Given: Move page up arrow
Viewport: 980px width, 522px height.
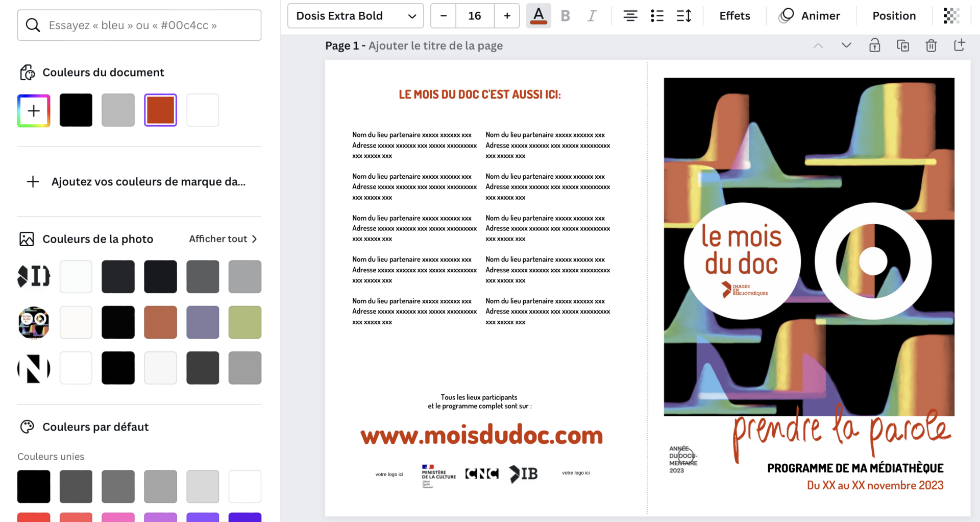Looking at the screenshot, I should point(818,46).
